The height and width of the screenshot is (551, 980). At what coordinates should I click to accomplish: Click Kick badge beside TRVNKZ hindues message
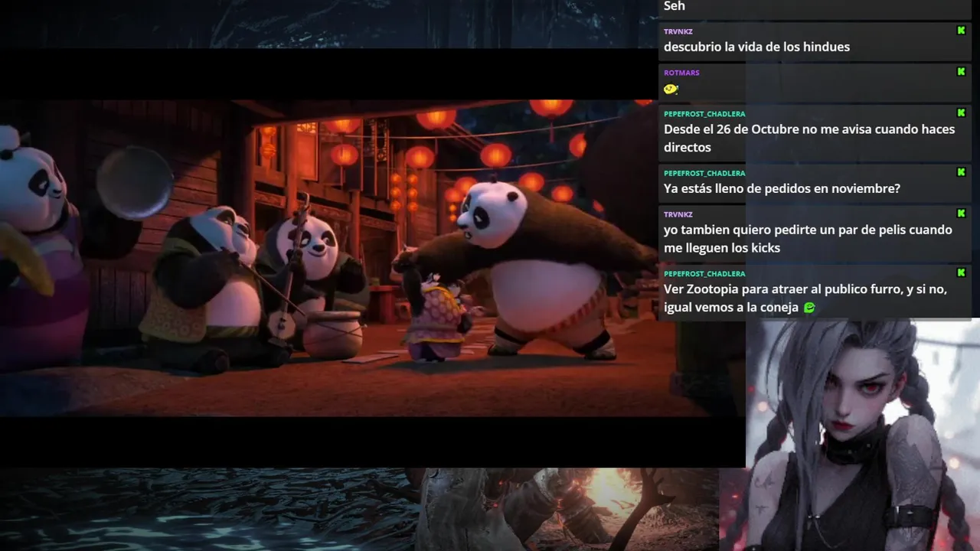click(x=961, y=31)
